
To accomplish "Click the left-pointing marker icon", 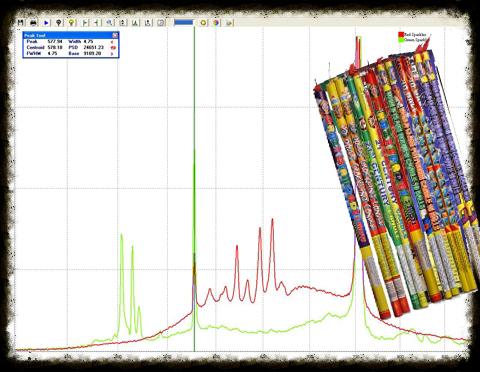I will pos(97,23).
